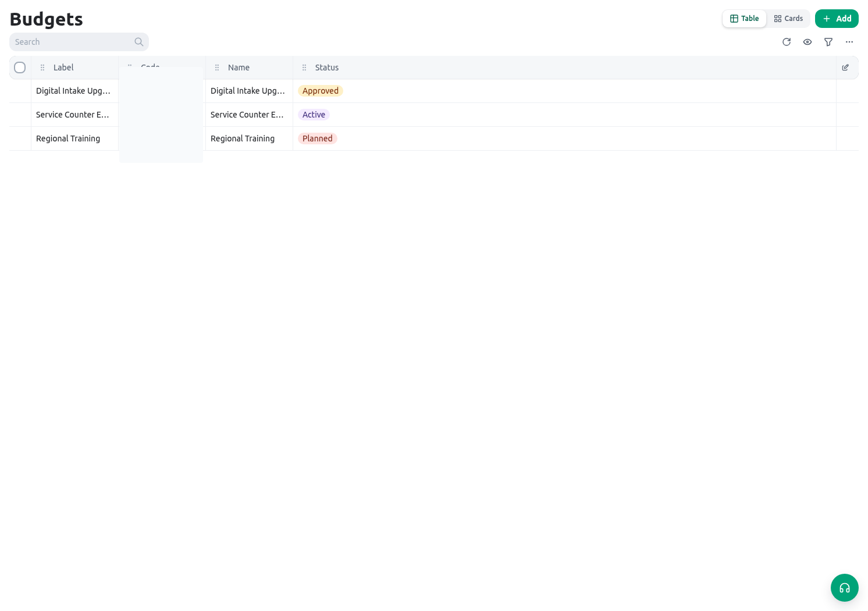Focus the Search input field
Image resolution: width=868 pixels, height=611 pixels.
(x=79, y=42)
